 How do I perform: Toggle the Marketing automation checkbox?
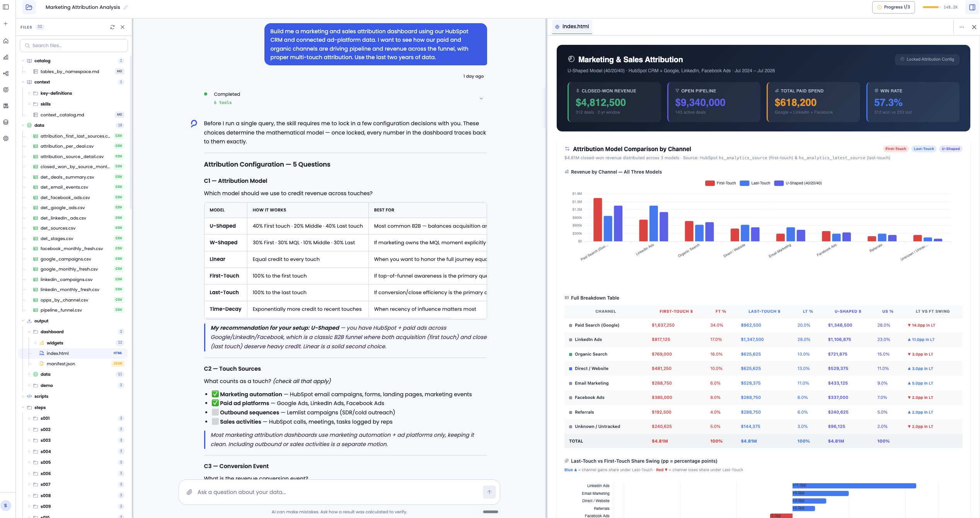(x=215, y=394)
